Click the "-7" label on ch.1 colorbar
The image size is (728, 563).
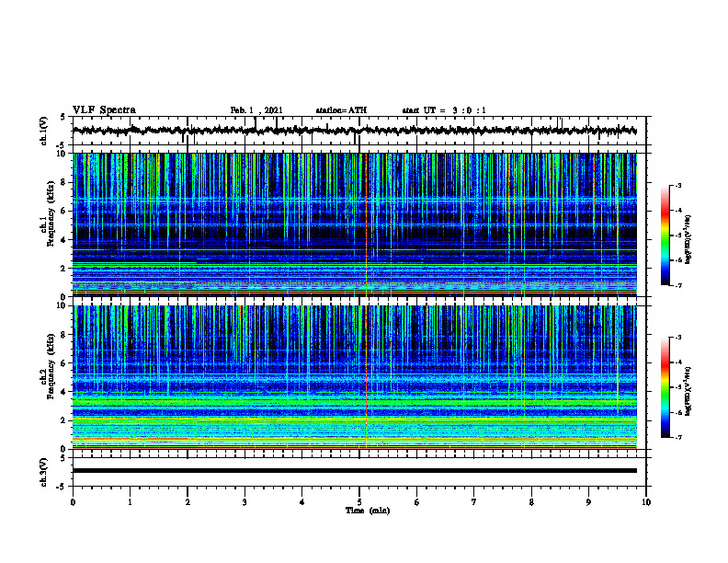[x=678, y=285]
